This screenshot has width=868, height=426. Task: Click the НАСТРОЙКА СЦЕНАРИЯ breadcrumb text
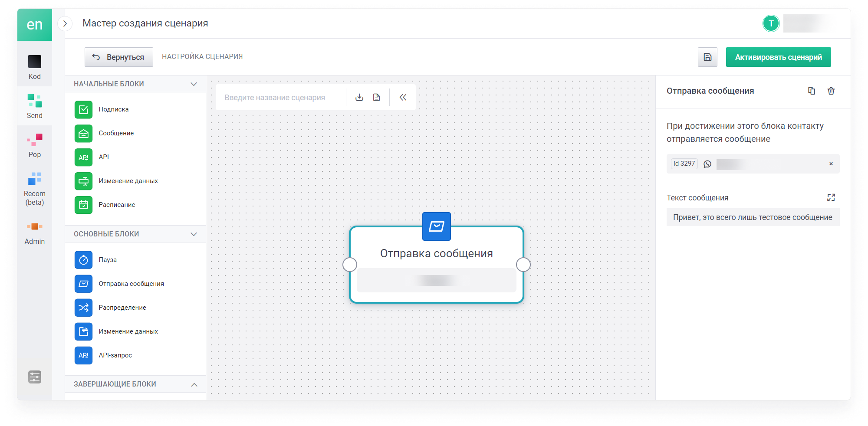coord(202,57)
